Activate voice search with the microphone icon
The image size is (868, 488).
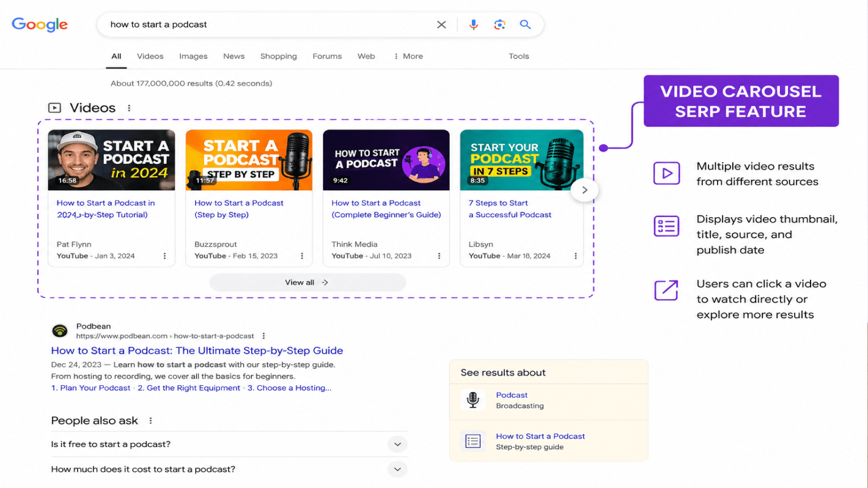click(474, 24)
